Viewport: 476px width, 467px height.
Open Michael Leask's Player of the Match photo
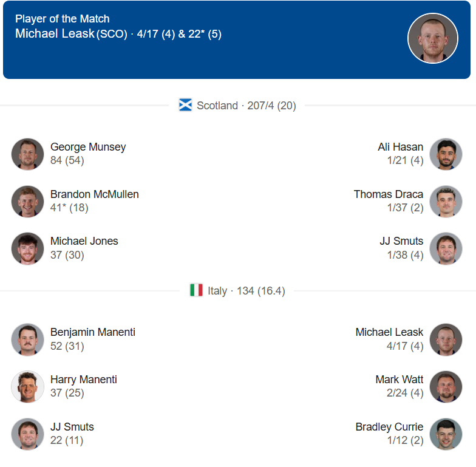[432, 38]
